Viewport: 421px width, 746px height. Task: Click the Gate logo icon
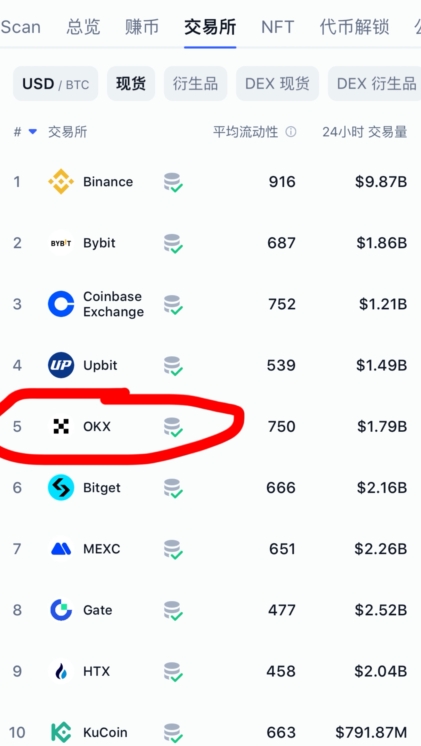pos(61,610)
